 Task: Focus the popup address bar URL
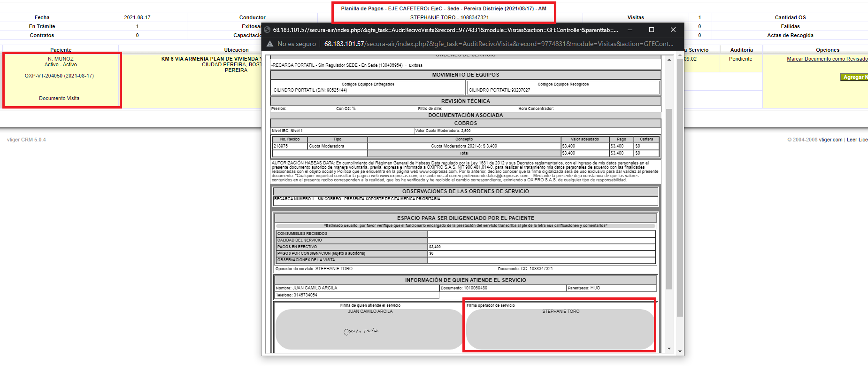coord(499,44)
